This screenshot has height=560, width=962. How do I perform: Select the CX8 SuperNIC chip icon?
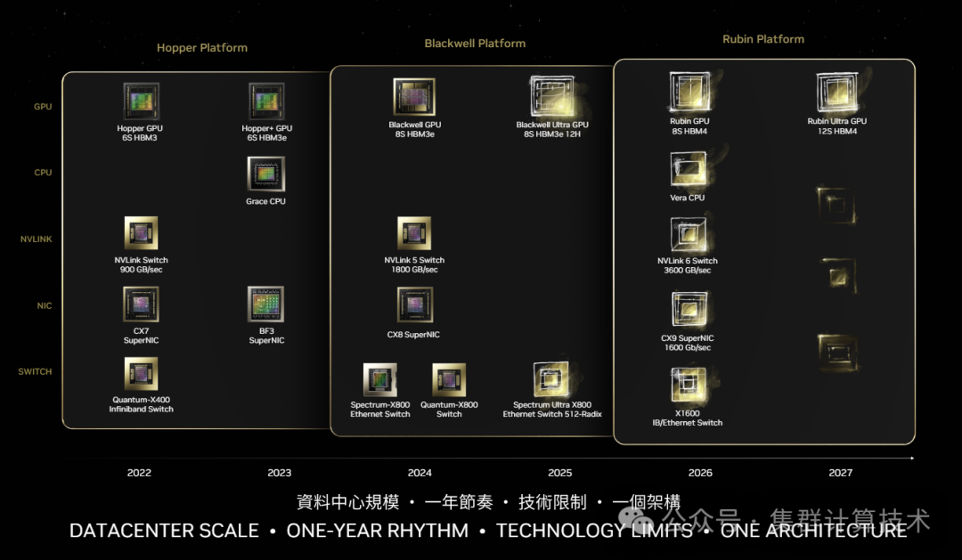[x=415, y=304]
